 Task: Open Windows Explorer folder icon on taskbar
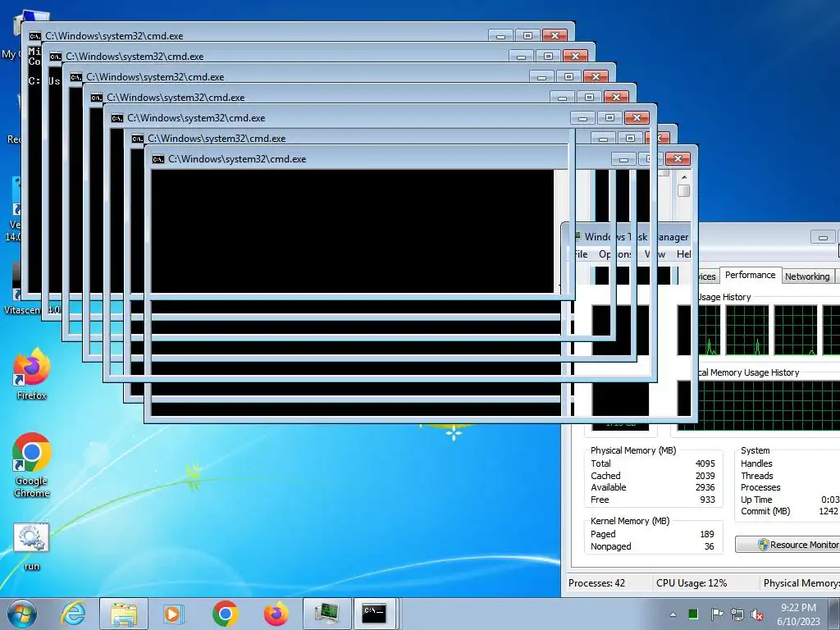[x=124, y=614]
